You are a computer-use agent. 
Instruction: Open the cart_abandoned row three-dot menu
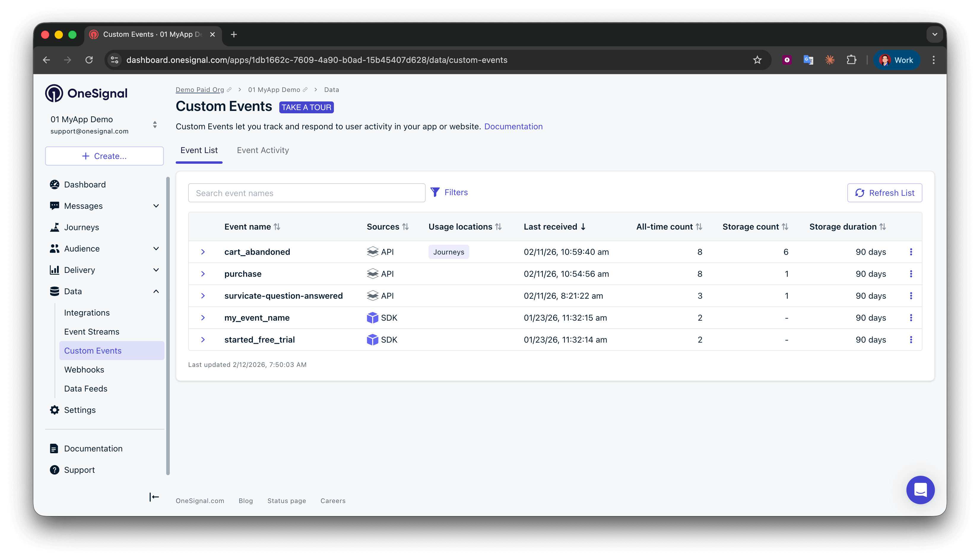point(911,252)
